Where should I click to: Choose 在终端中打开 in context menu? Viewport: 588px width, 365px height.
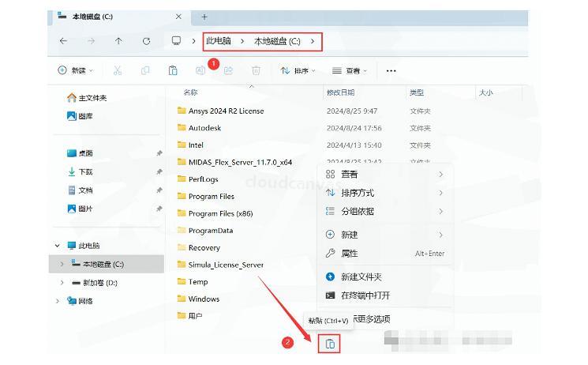[x=384, y=295]
